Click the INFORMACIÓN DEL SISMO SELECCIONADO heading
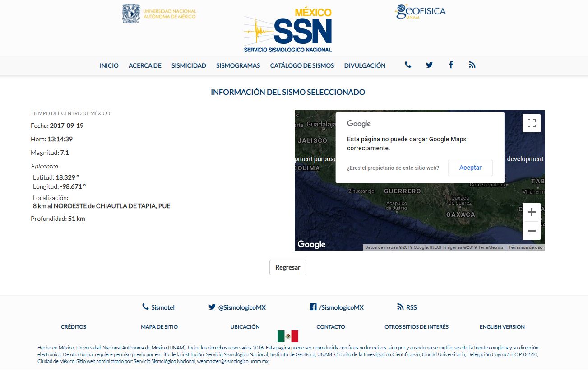This screenshot has width=588, height=377. tap(288, 92)
